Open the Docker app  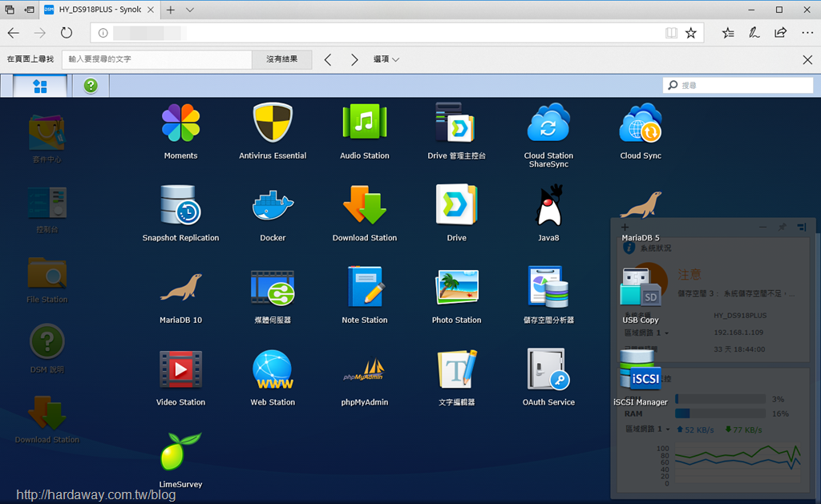coord(273,205)
